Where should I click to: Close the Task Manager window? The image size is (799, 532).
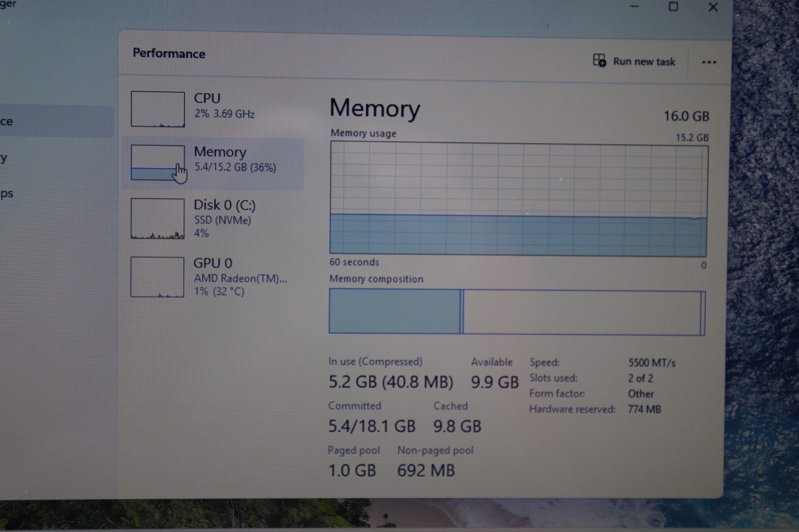pyautogui.click(x=713, y=7)
